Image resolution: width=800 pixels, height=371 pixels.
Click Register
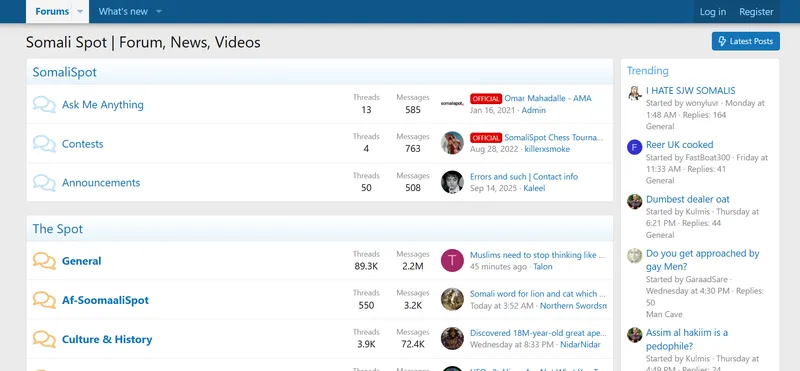pos(756,12)
